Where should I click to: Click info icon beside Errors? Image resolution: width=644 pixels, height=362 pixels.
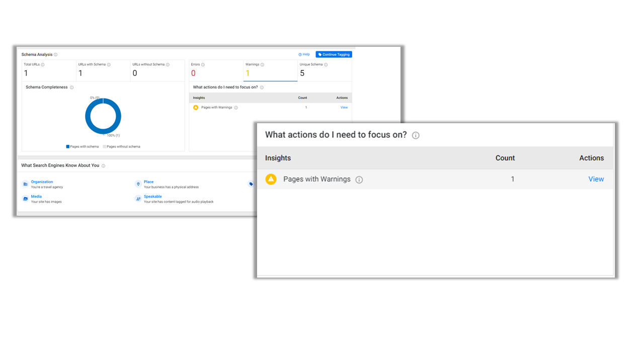click(x=203, y=65)
